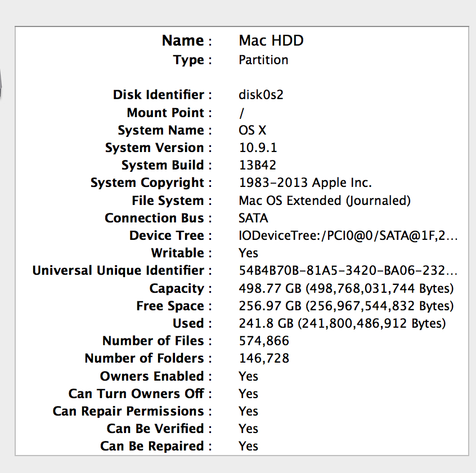
Task: Click the 574,866 number of files value
Action: pyautogui.click(x=264, y=341)
